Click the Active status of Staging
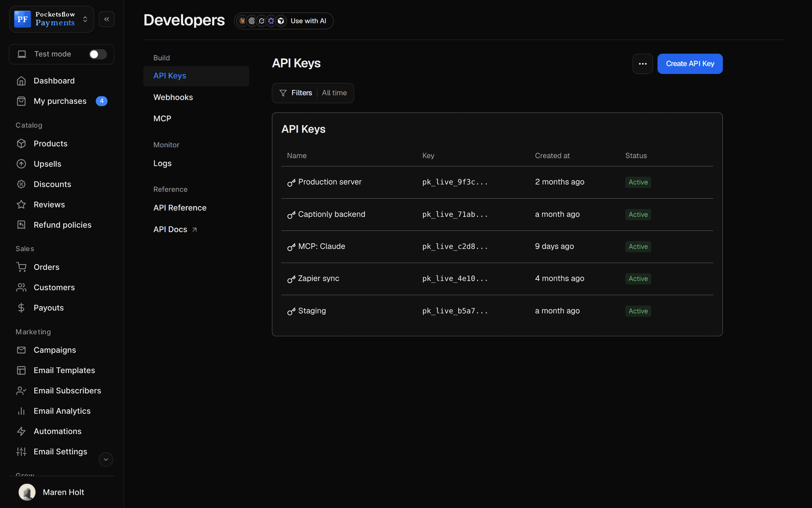812x508 pixels. pos(638,311)
